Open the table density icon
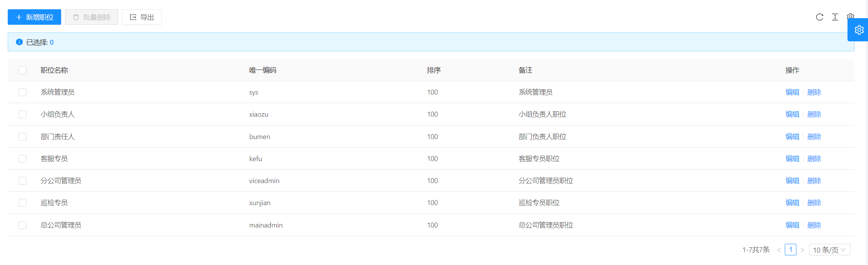This screenshot has width=868, height=265. [x=835, y=17]
